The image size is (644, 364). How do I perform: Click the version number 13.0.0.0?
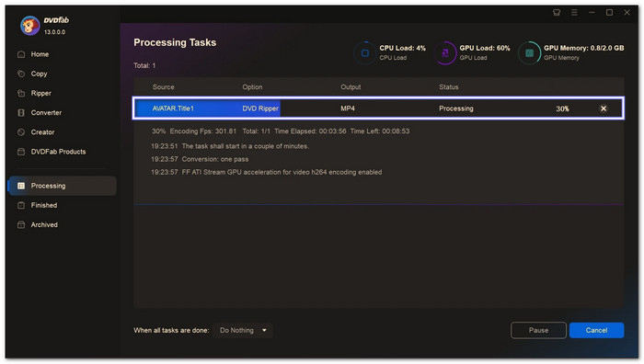54,32
